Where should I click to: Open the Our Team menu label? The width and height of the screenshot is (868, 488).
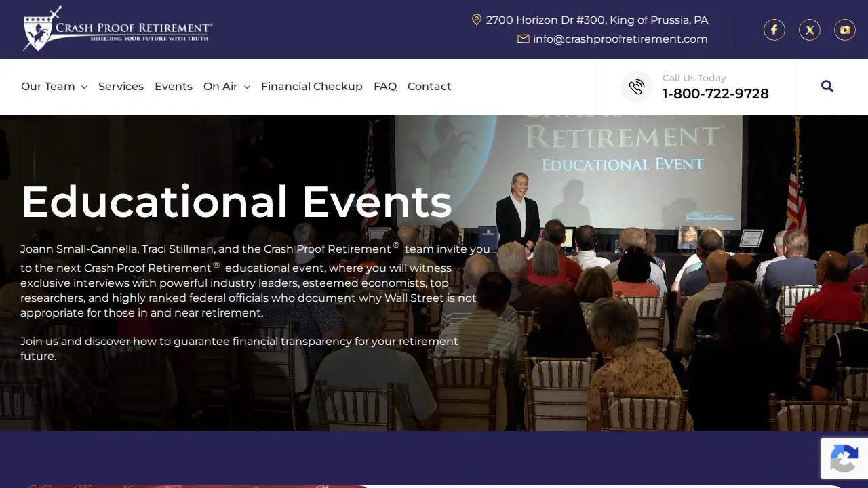[x=48, y=86]
